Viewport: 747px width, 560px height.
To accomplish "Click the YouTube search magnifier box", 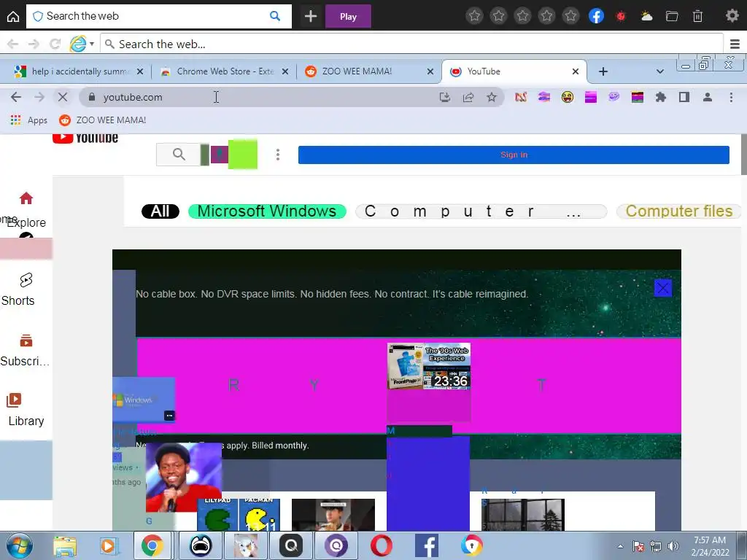I will pos(179,155).
